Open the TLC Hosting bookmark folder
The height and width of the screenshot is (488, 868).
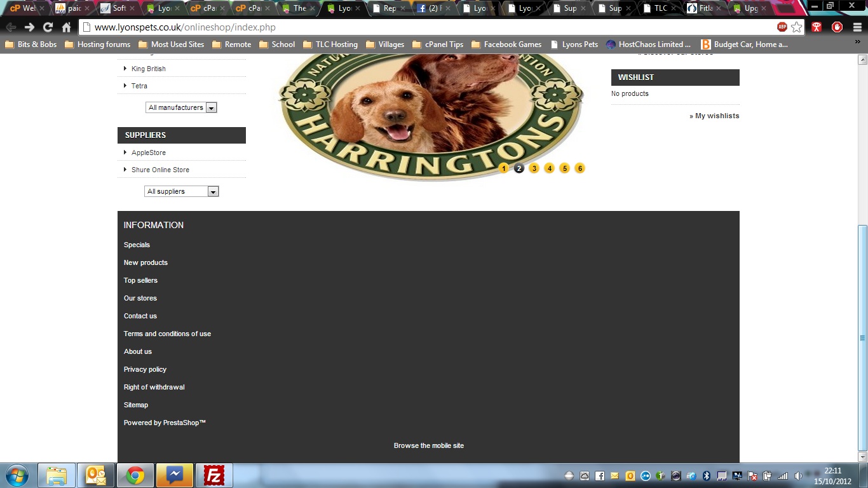330,44
